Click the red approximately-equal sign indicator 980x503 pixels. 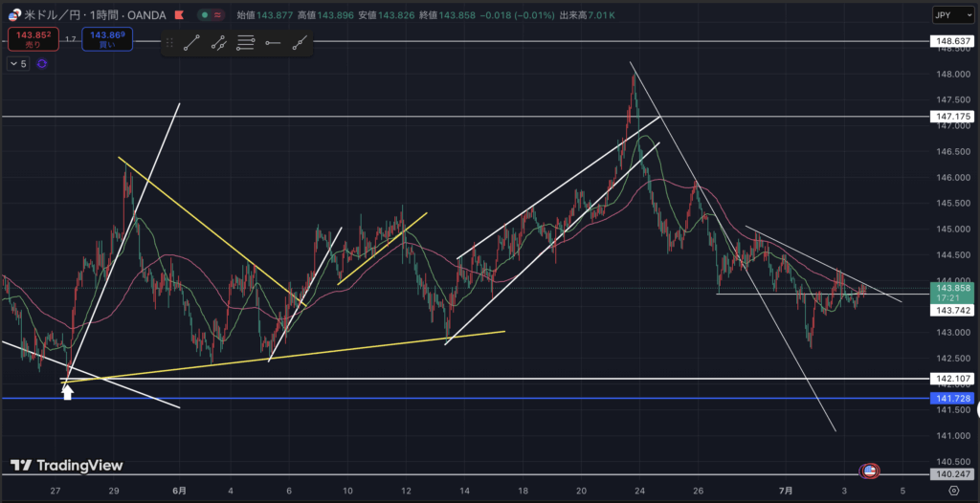tap(217, 14)
